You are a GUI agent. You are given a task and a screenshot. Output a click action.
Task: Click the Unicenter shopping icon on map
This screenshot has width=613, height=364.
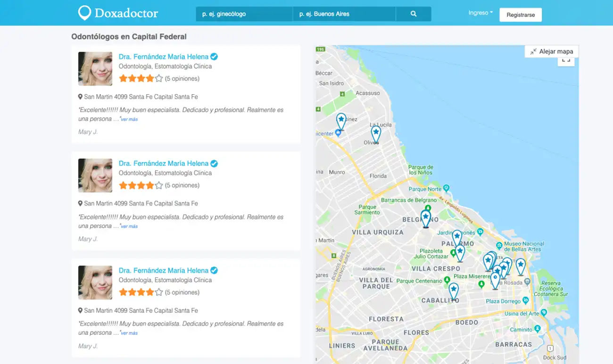[338, 133]
